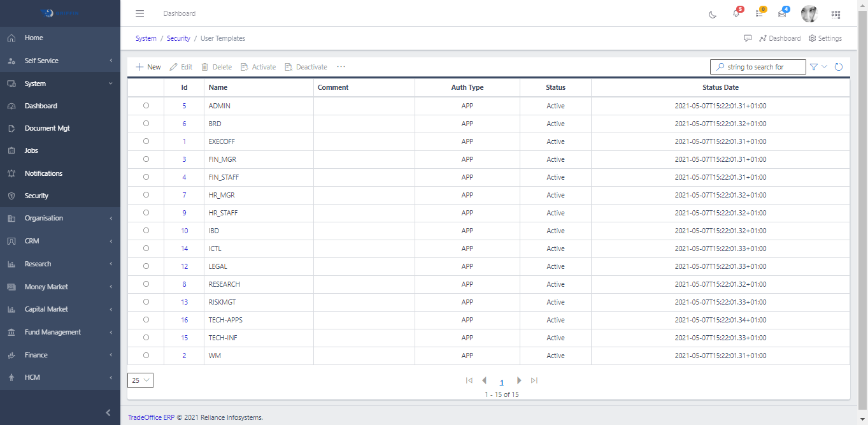
Task: Select the radio button for the WM row
Action: [x=146, y=356]
